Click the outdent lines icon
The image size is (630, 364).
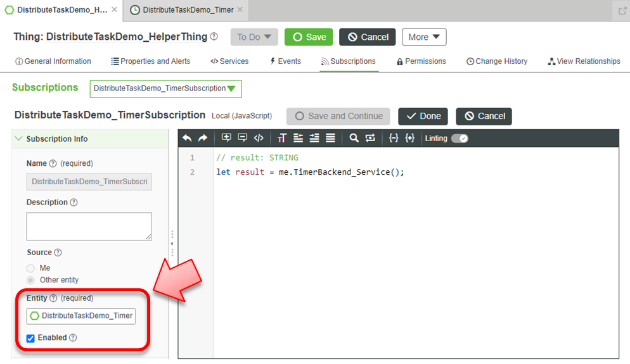click(298, 139)
